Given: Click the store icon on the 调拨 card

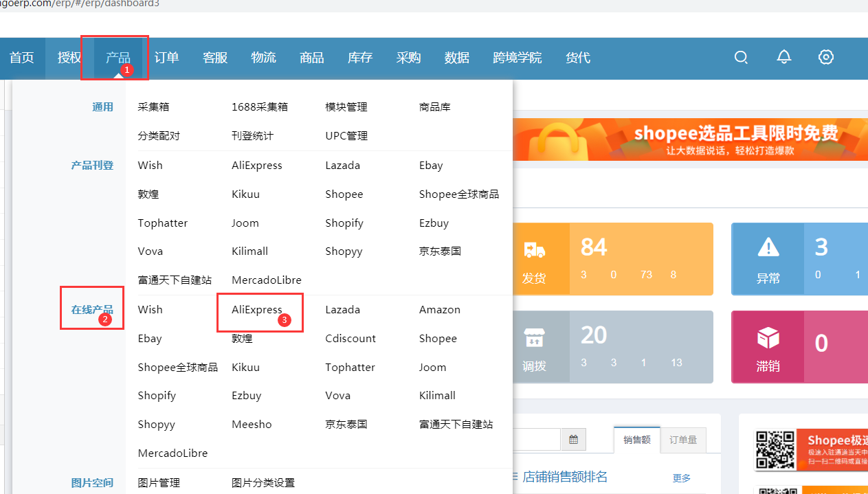Looking at the screenshot, I should 534,337.
